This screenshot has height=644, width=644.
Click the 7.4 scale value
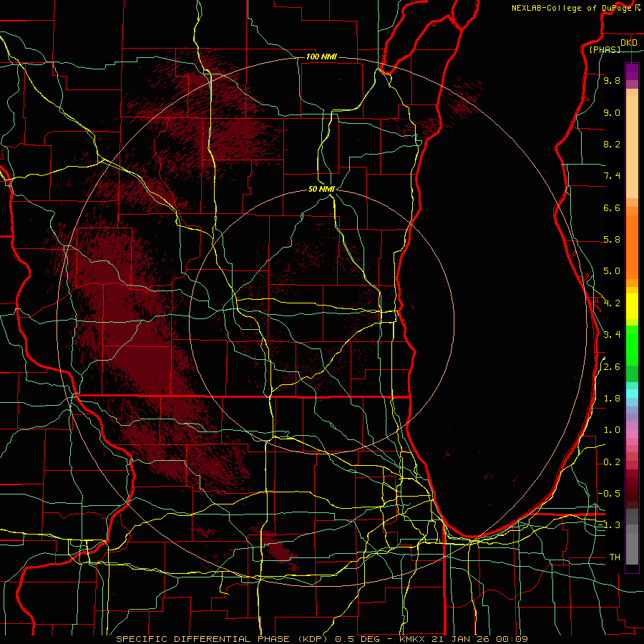[612, 176]
